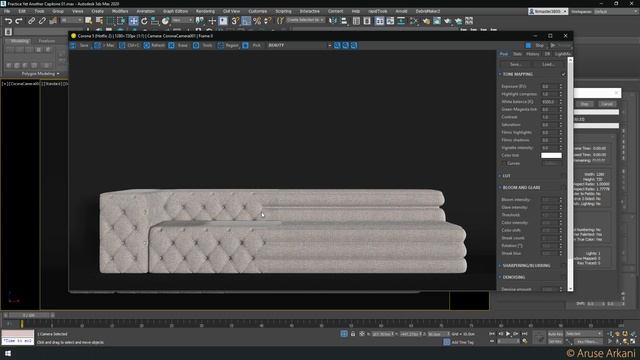The width and height of the screenshot is (640, 360).
Task: Click Pick tool in Corona frame buffer
Action: coord(252,45)
